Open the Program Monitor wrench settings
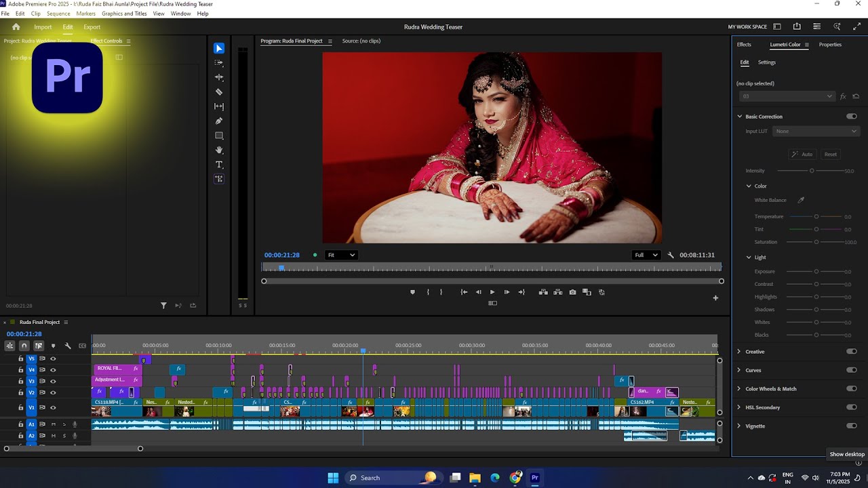This screenshot has width=868, height=488. 671,255
